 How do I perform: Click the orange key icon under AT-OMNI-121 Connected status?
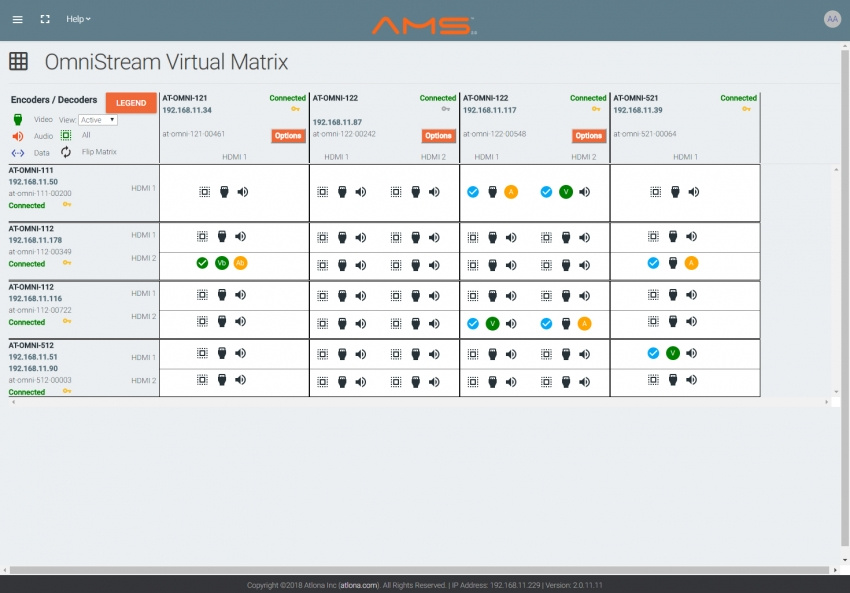tap(296, 107)
